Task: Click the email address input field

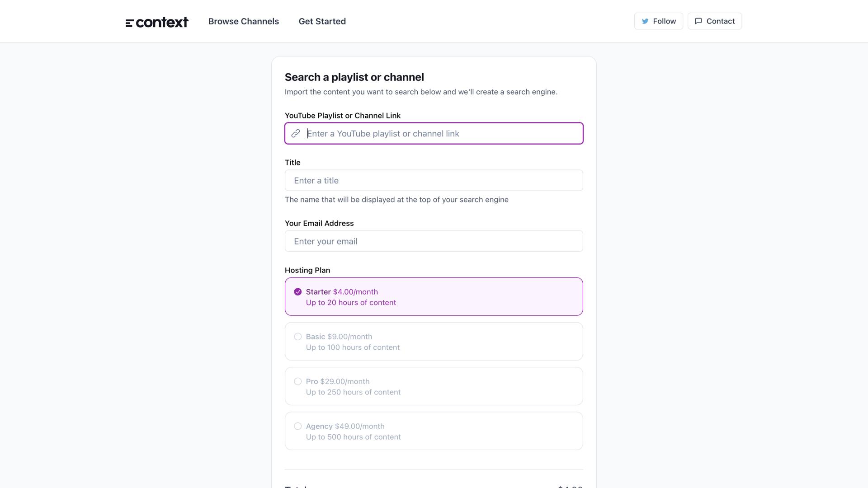Action: point(434,241)
